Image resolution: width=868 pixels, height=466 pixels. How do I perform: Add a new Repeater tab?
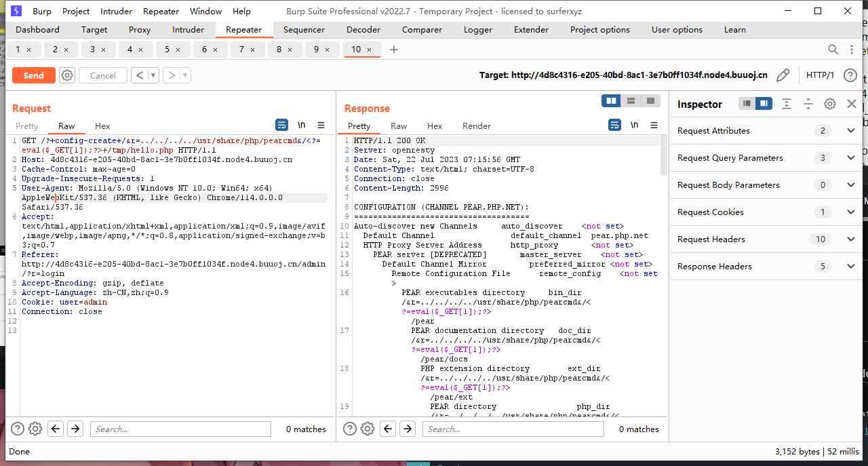[394, 50]
